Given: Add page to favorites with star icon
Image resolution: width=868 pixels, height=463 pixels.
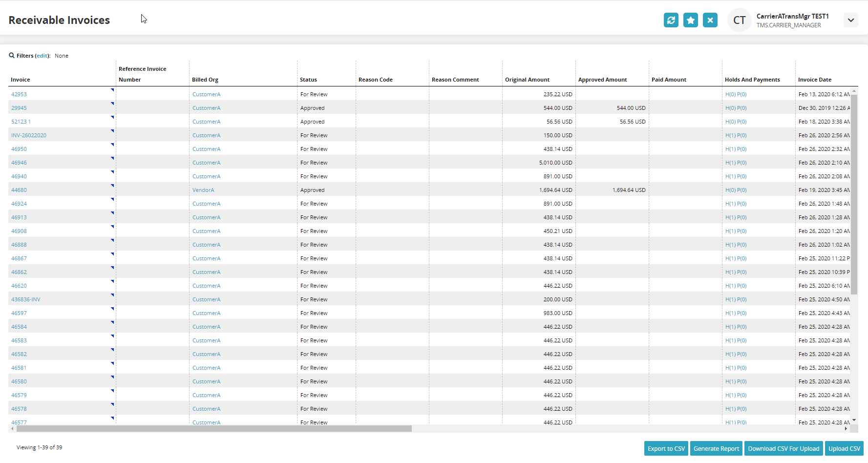Looking at the screenshot, I should 690,20.
